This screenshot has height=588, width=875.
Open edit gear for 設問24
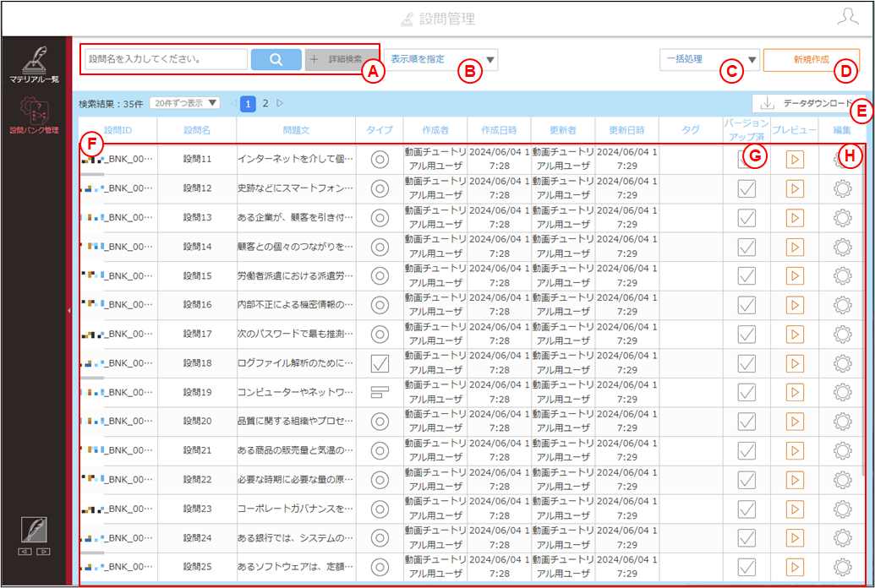pos(842,538)
